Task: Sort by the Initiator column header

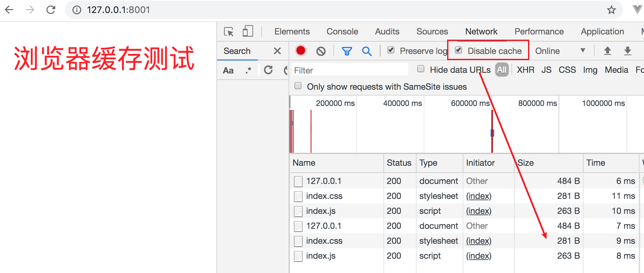Action: [488, 163]
